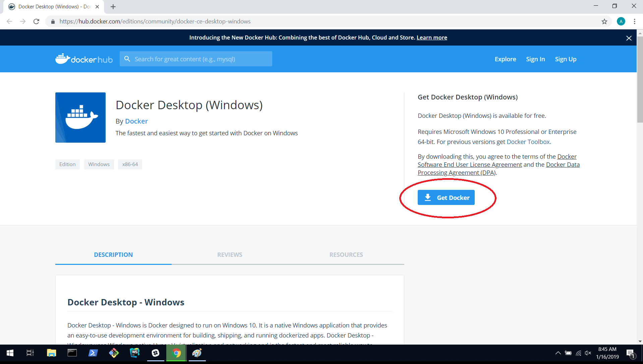This screenshot has width=643, height=364.
Task: Focus the Docker Hub search field
Action: tap(196, 59)
